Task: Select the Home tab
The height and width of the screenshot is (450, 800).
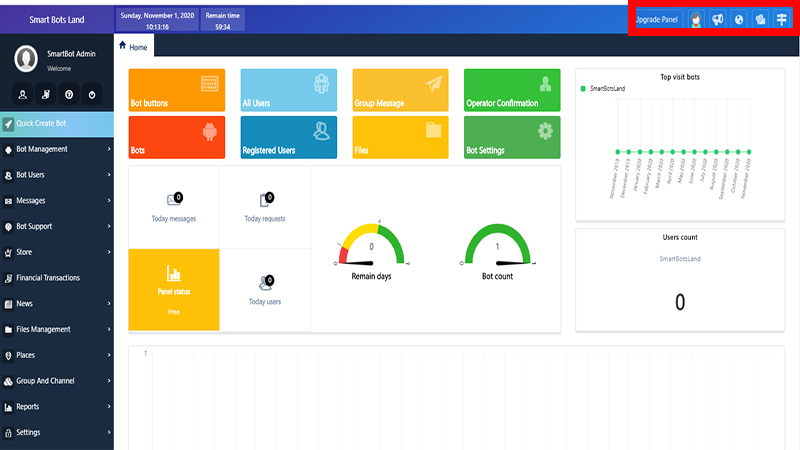Action: click(133, 47)
